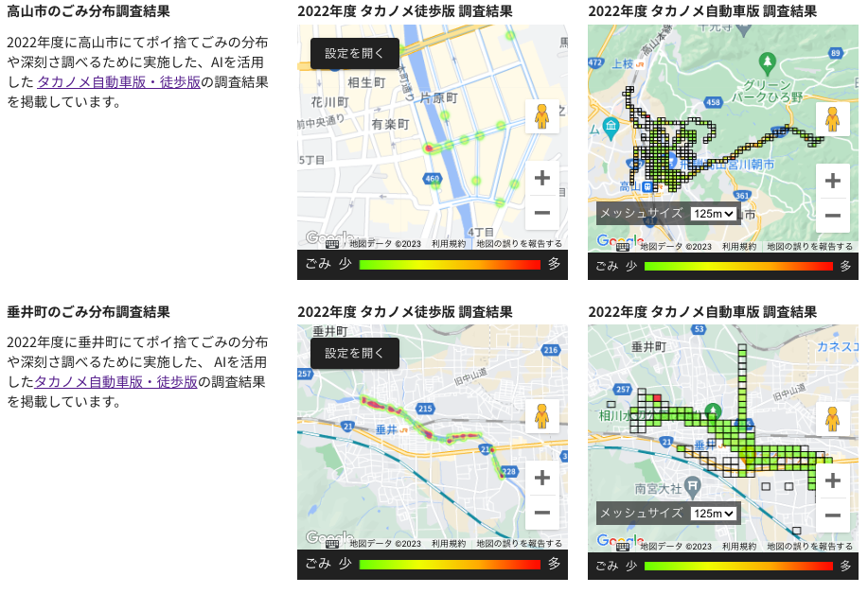The width and height of the screenshot is (868, 594).
Task: Open 利用規約 on the Tarui walking map
Action: tap(449, 544)
